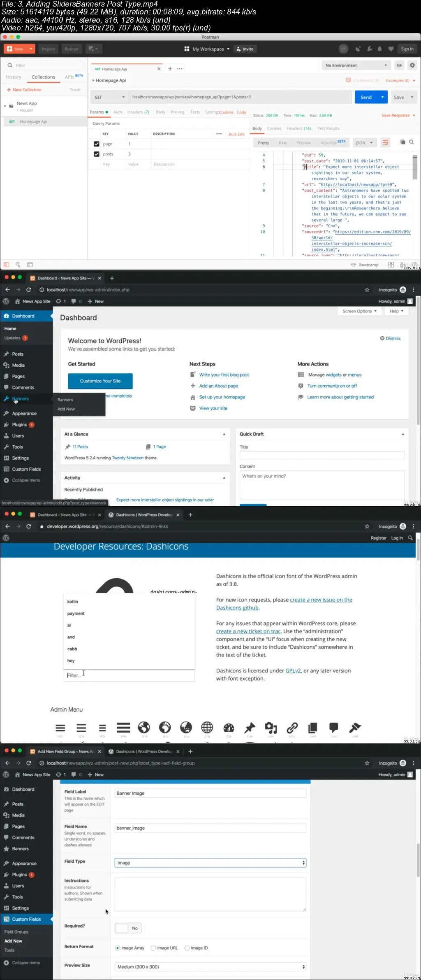Select the first hamburger menu dashicon
The image size is (421, 980).
pos(60,728)
